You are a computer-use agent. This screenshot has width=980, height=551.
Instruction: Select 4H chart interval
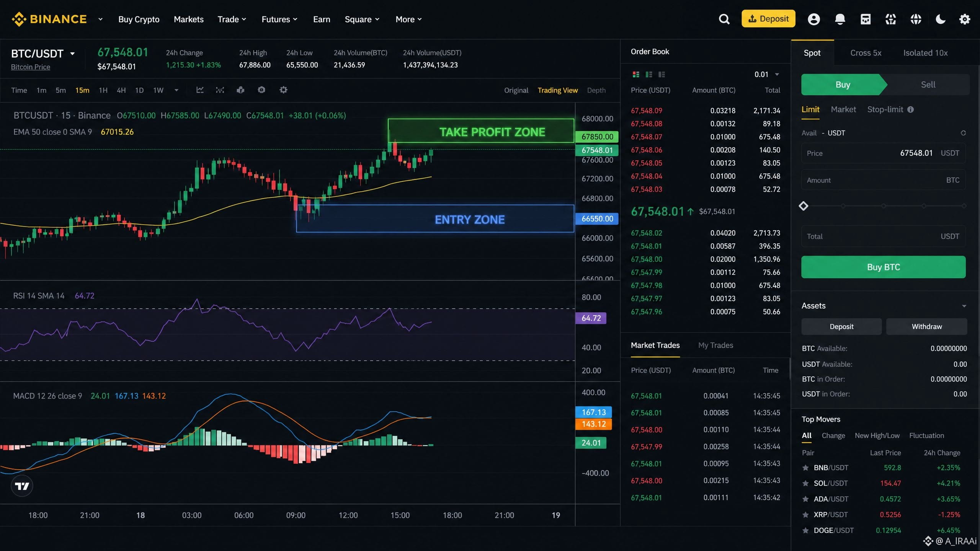[121, 90]
